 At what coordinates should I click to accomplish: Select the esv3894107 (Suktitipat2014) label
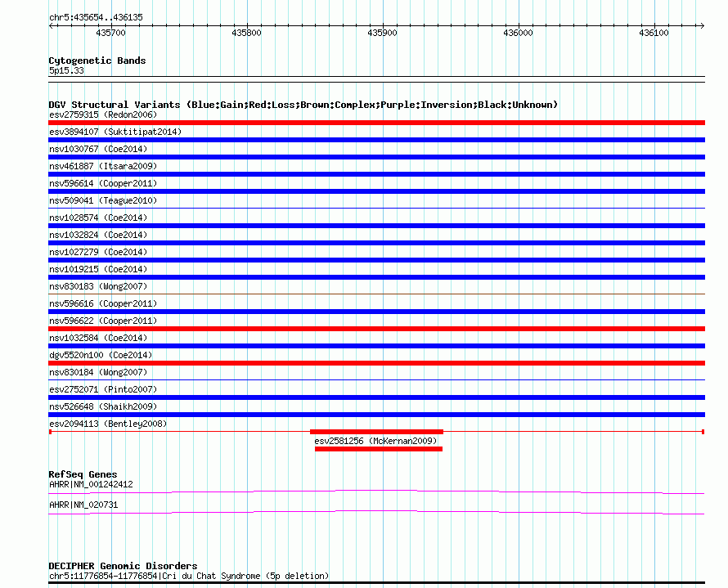[x=115, y=132]
